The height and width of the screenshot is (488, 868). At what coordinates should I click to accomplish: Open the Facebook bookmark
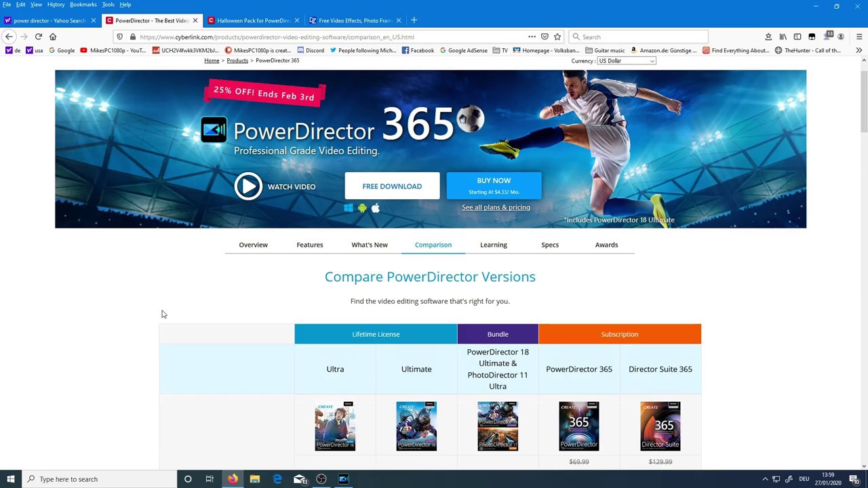pos(418,50)
